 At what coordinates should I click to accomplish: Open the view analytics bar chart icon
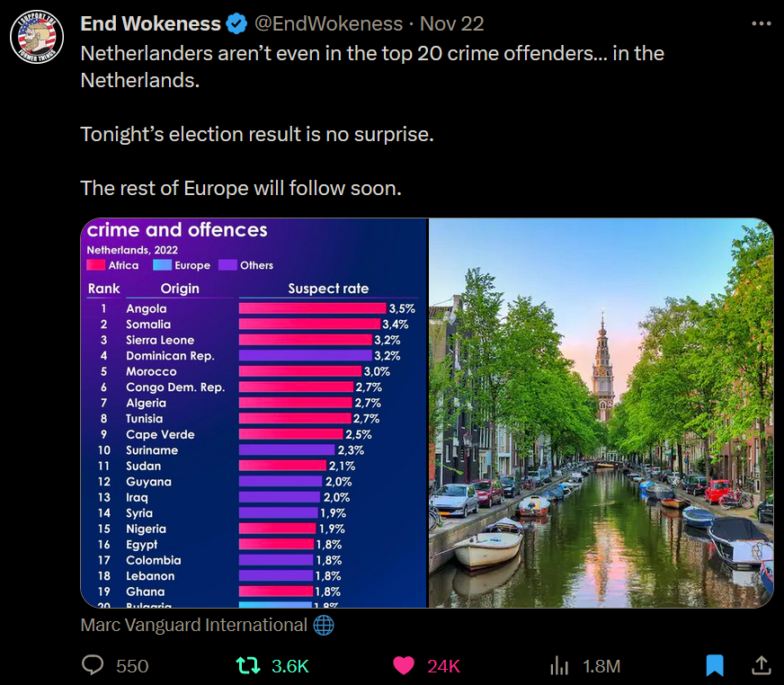click(x=559, y=665)
